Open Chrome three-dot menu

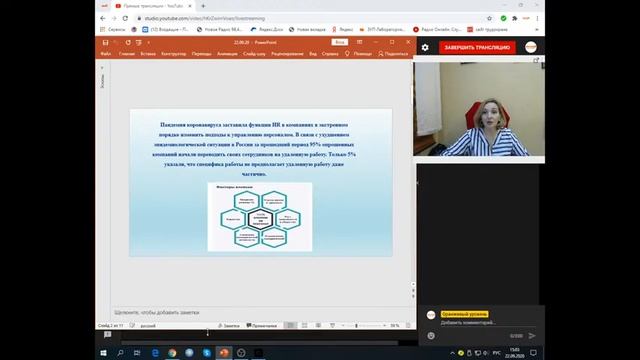coord(537,18)
